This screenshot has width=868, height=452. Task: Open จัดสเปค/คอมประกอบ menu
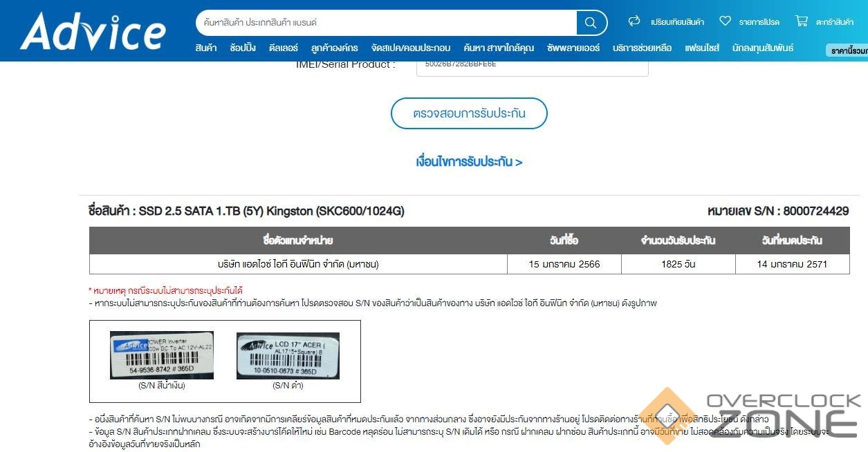pos(411,48)
